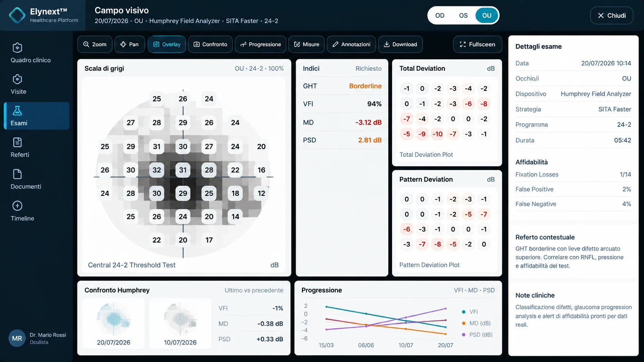The width and height of the screenshot is (644, 362).
Task: Click the Fixation Losses 1/14 value
Action: (x=626, y=175)
